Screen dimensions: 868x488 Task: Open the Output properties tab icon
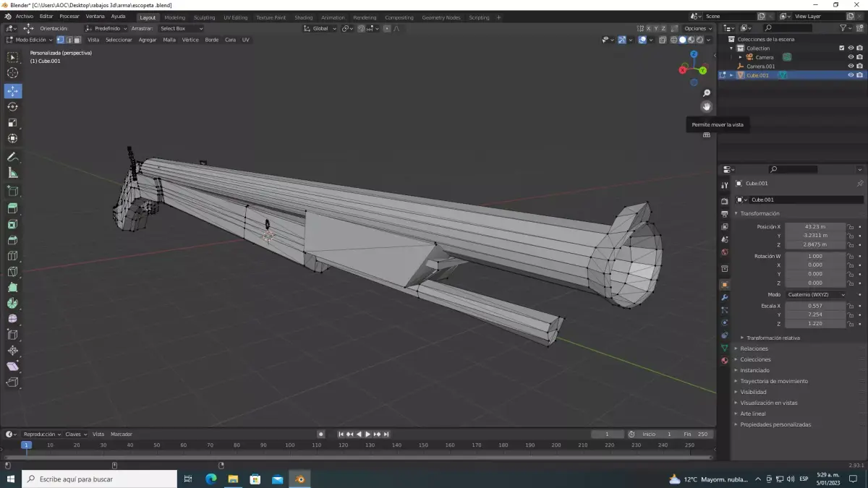click(x=724, y=214)
